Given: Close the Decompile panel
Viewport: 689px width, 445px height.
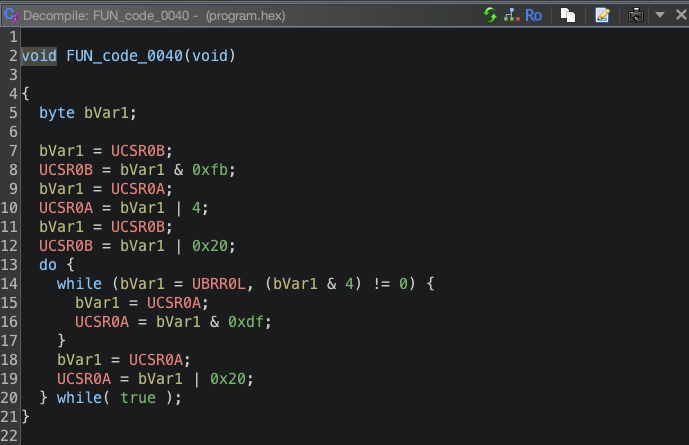Looking at the screenshot, I should tap(681, 15).
